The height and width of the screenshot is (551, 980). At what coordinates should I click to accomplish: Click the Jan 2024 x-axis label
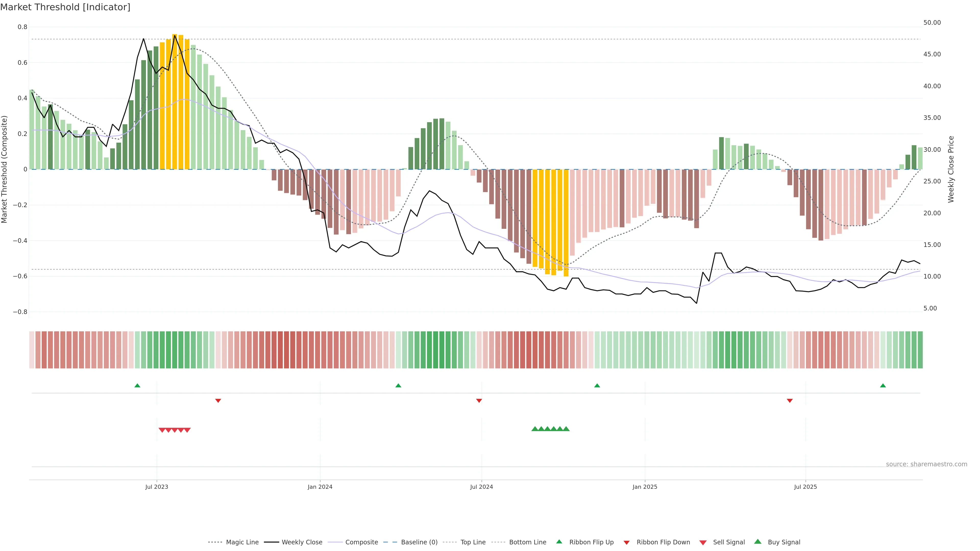320,487
